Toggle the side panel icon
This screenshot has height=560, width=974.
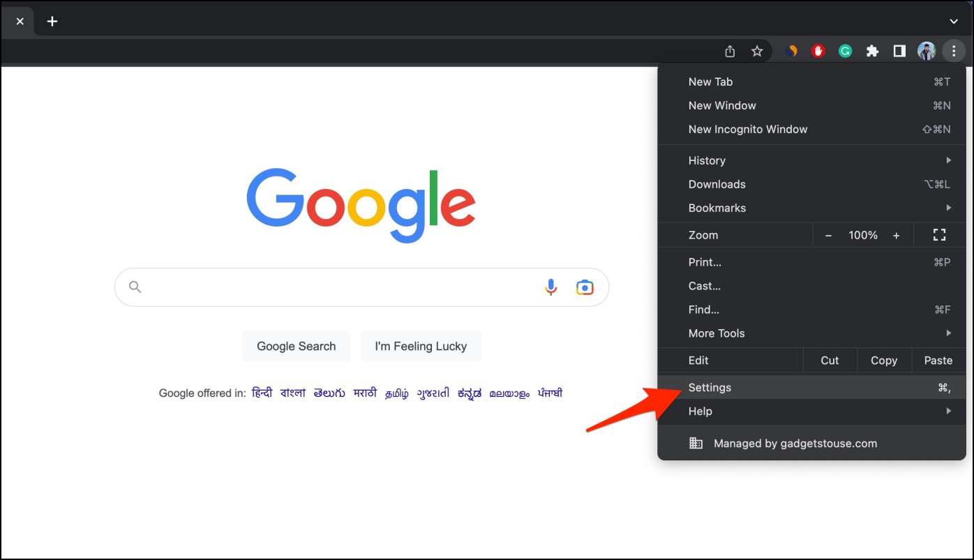tap(899, 51)
